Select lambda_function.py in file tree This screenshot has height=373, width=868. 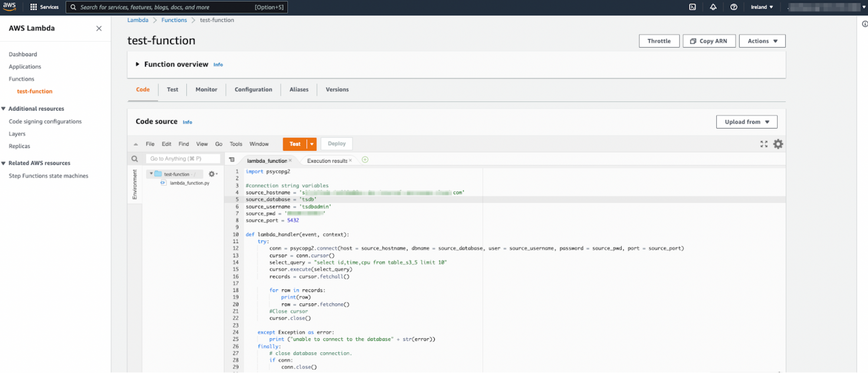click(189, 183)
